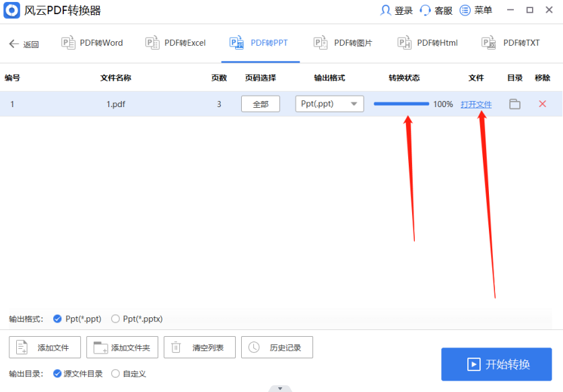Expand the bottom panel arrow
Viewport: 563px width, 392px height.
pos(280,389)
